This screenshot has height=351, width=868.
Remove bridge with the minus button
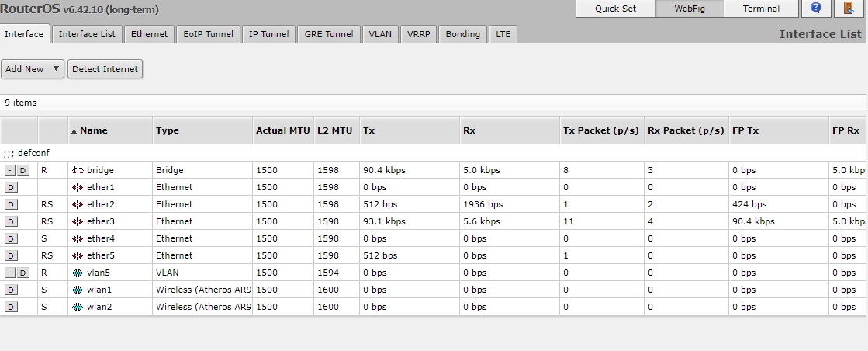(x=10, y=170)
